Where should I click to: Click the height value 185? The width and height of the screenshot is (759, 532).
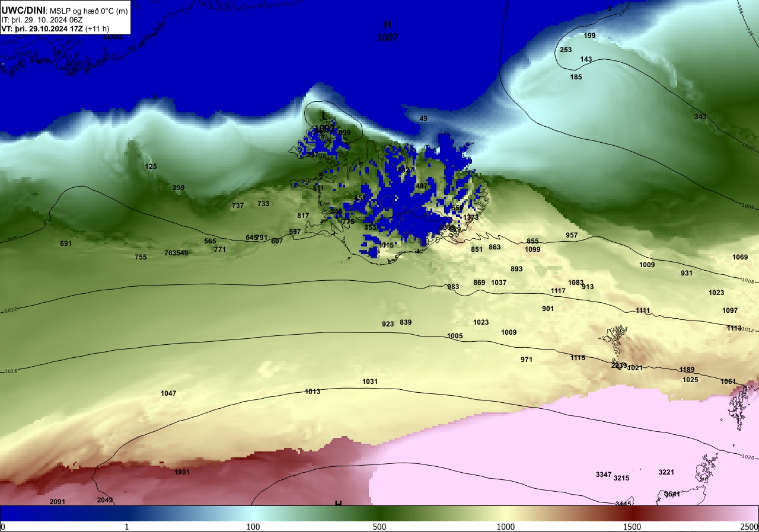576,77
